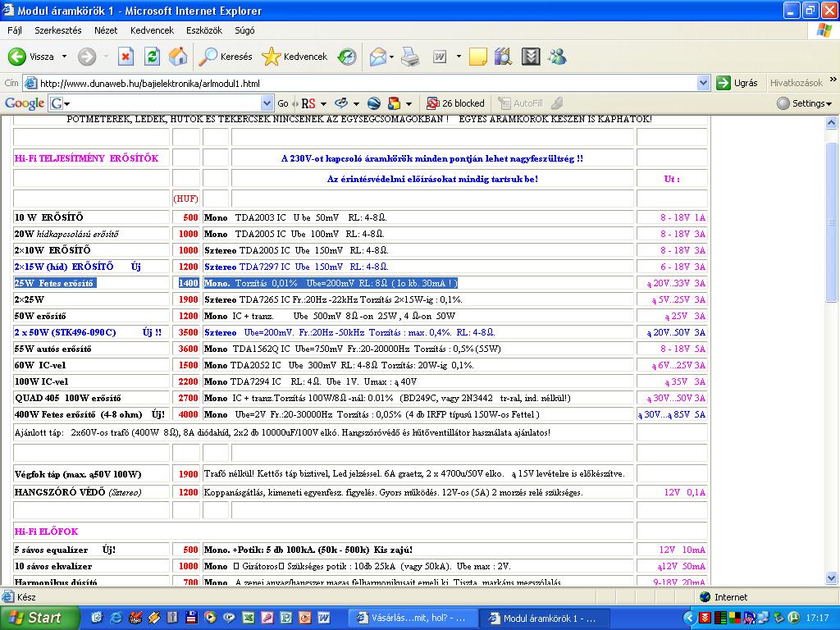The width and height of the screenshot is (840, 630).
Task: Click the yellow note icon in toolbar
Action: pyautogui.click(x=477, y=57)
